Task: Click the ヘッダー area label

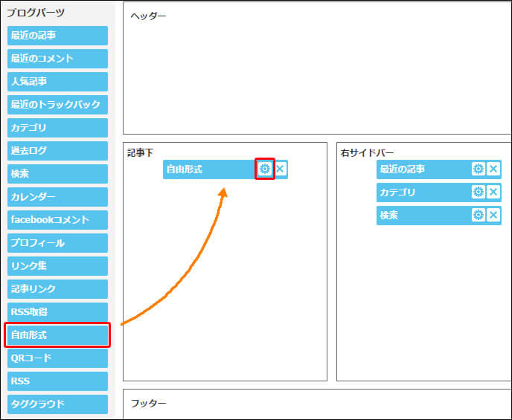Action: [149, 16]
